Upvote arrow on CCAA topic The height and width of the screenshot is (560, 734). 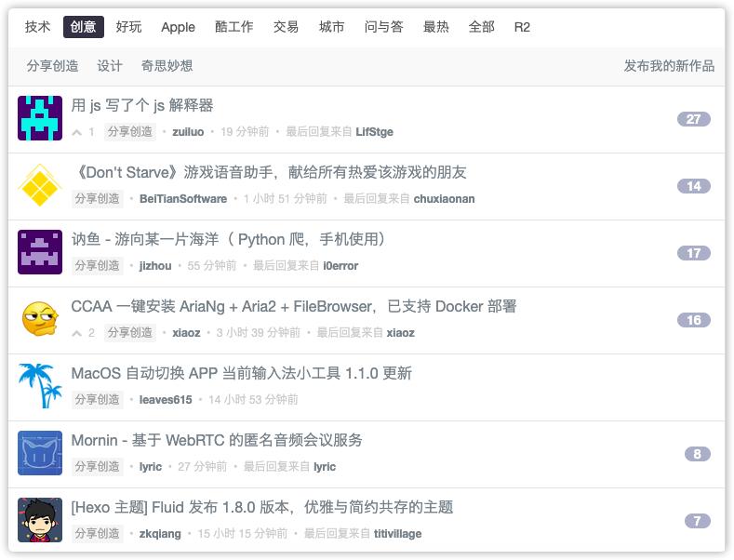click(77, 333)
